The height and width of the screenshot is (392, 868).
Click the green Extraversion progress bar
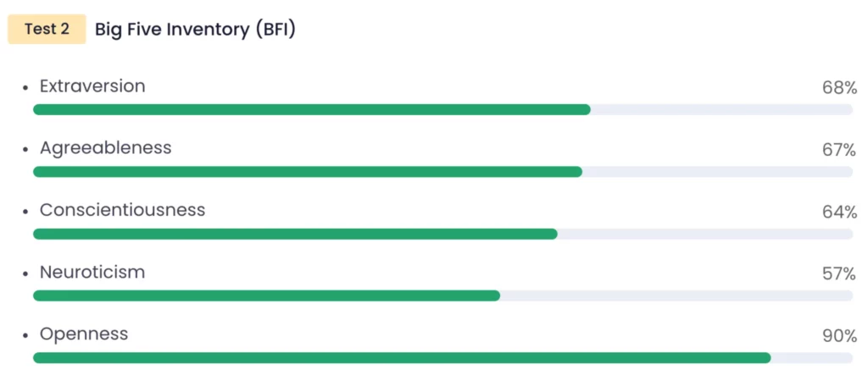(311, 109)
